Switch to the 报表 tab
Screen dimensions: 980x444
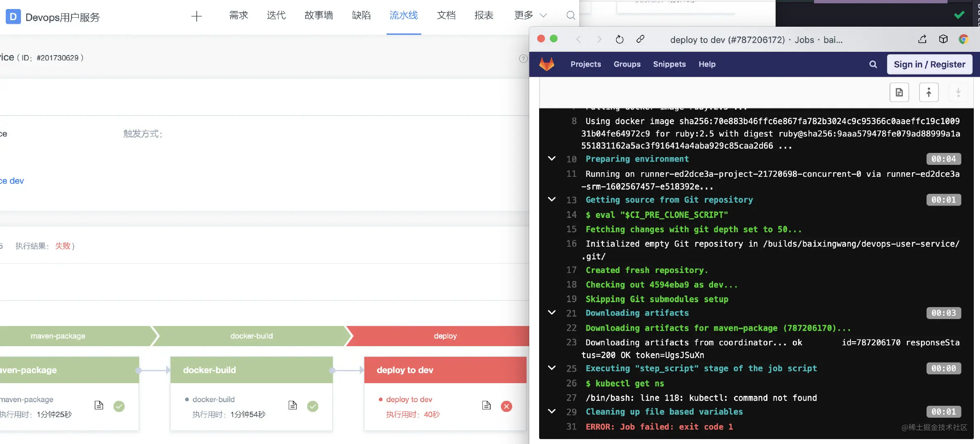[484, 16]
